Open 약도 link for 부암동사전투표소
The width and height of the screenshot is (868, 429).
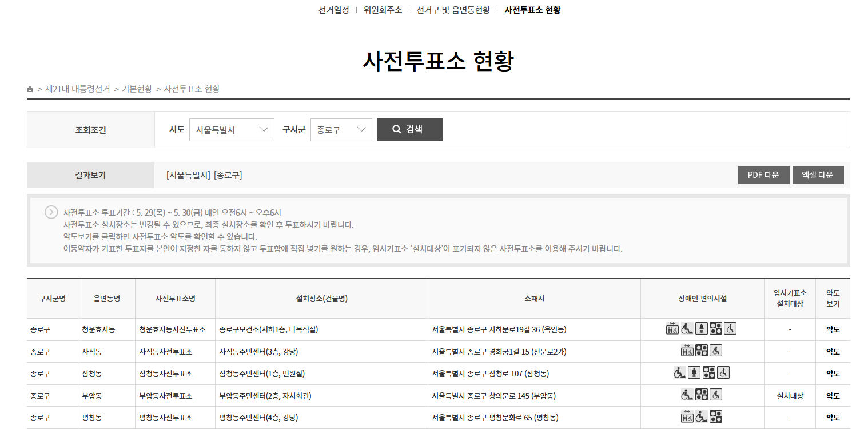[x=833, y=395]
